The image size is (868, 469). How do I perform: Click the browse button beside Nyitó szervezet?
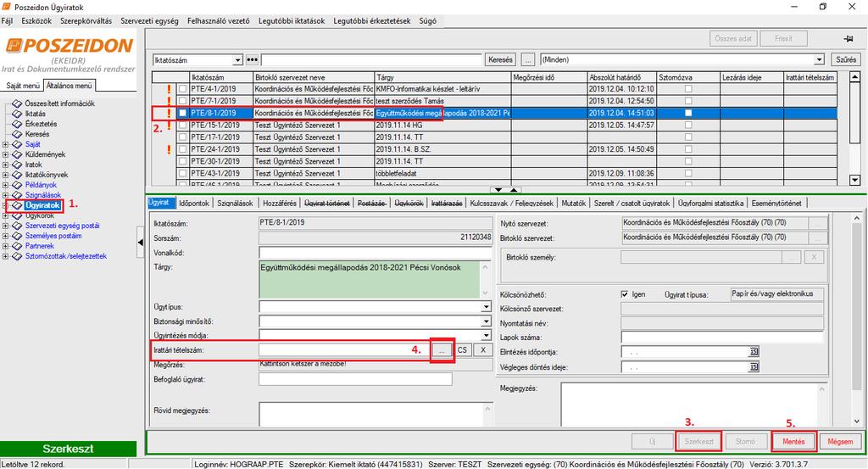pyautogui.click(x=818, y=223)
